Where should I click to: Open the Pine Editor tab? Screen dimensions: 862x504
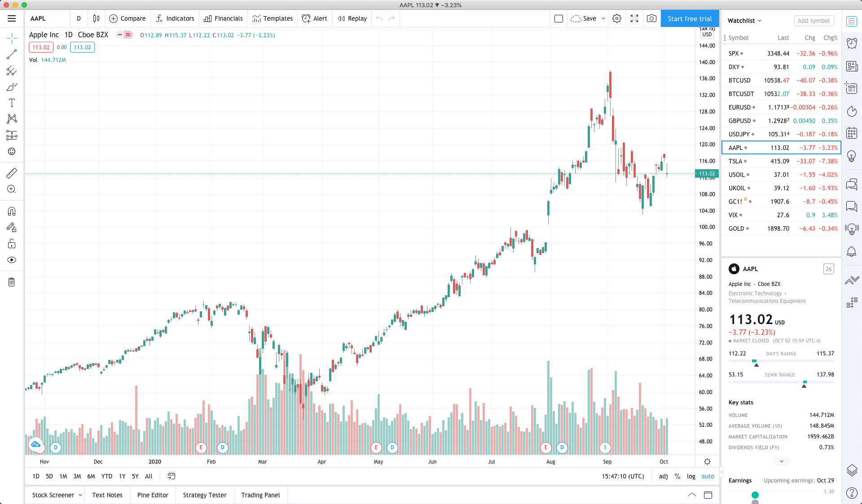pos(153,495)
